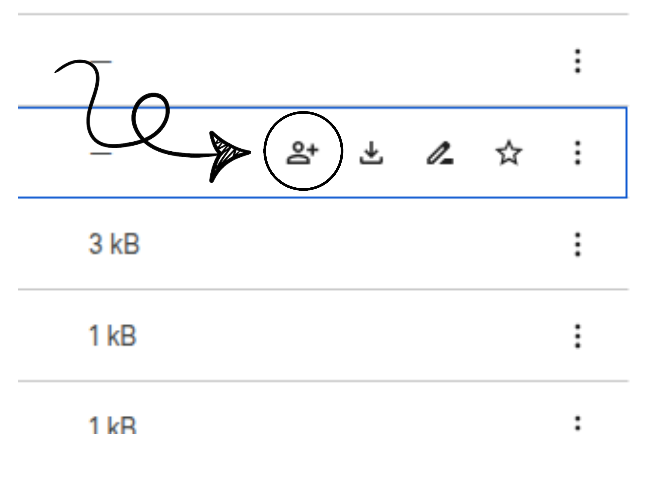
Task: Click the size dash in highlighted row
Action: coord(100,153)
